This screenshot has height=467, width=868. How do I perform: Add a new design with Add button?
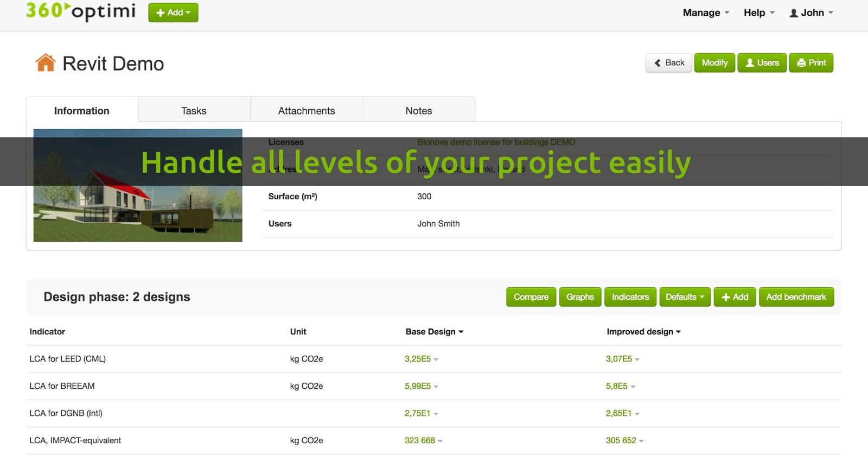pos(735,297)
